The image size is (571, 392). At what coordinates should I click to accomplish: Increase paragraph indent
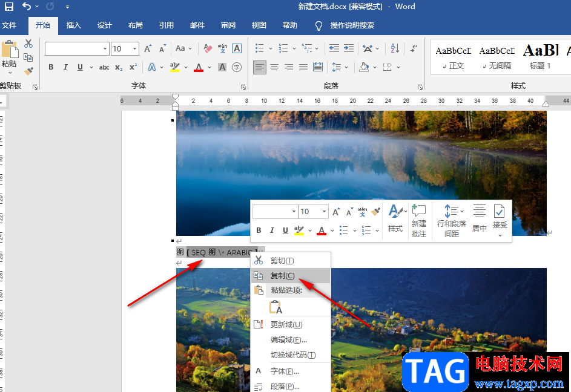[349, 48]
